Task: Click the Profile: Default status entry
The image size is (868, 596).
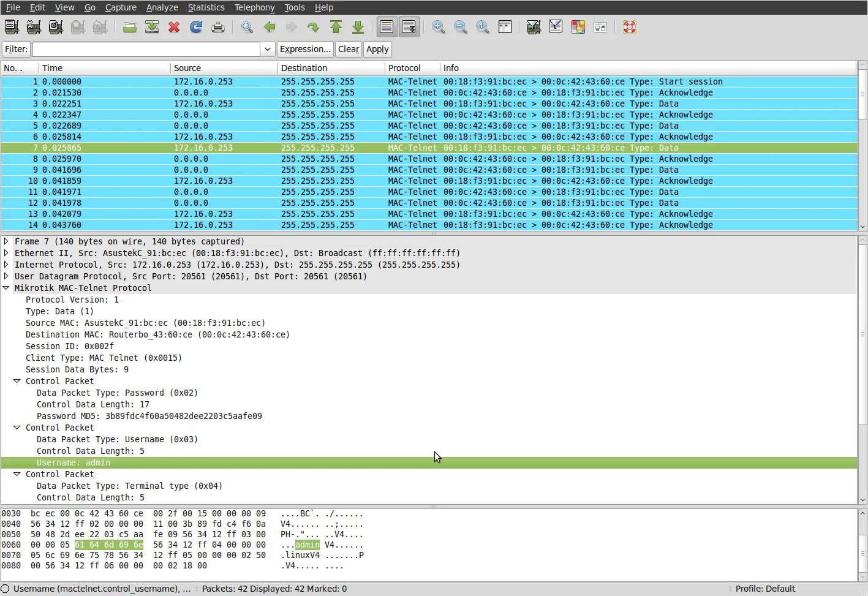Action: coord(765,589)
